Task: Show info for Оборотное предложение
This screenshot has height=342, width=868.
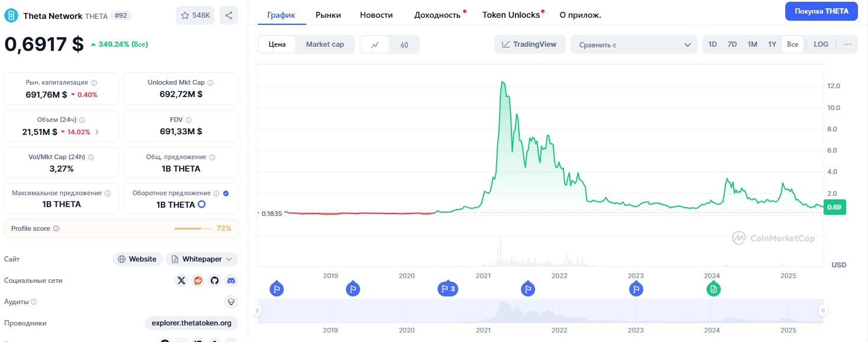Action: [x=217, y=193]
